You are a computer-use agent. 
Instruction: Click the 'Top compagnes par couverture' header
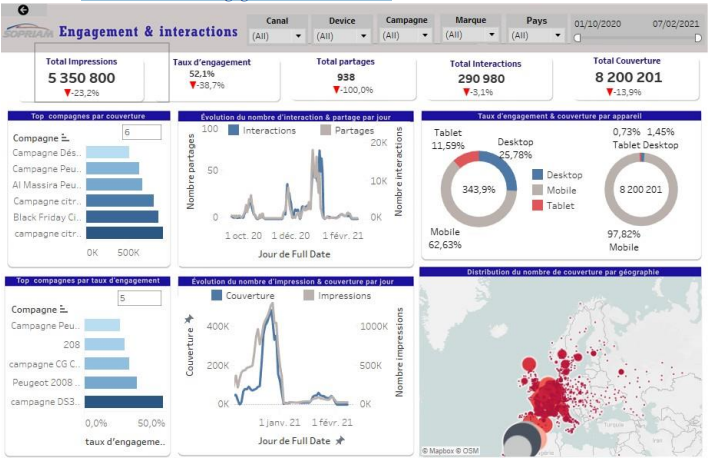coord(88,116)
